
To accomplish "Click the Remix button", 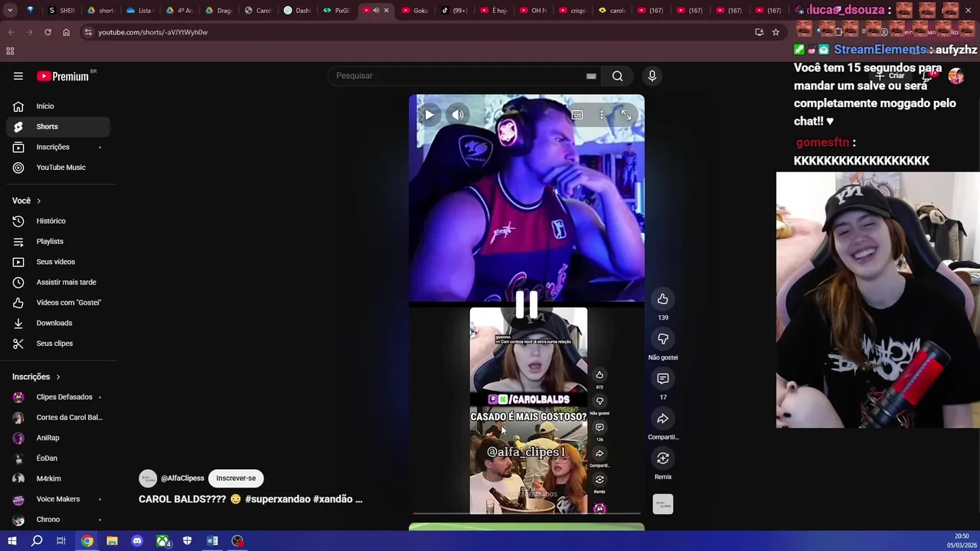I will click(663, 458).
